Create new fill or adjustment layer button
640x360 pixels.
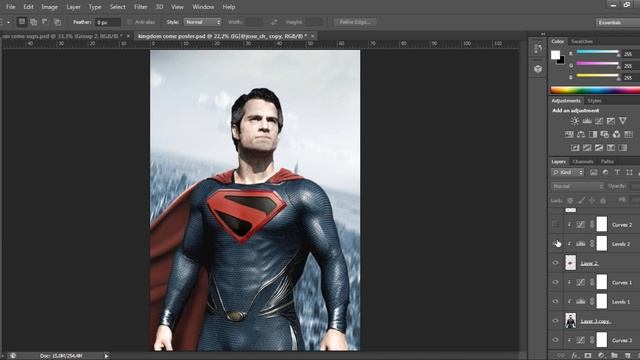click(x=601, y=356)
